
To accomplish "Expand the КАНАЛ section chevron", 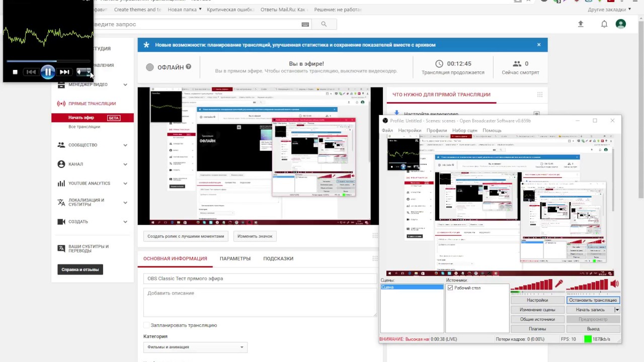I will 125,164.
